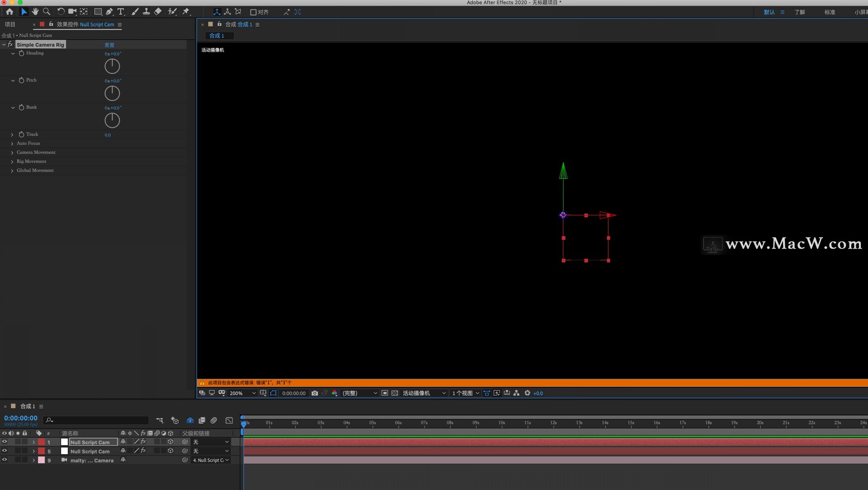Click the Heading angle dial
This screenshot has height=490, width=868.
click(x=112, y=66)
